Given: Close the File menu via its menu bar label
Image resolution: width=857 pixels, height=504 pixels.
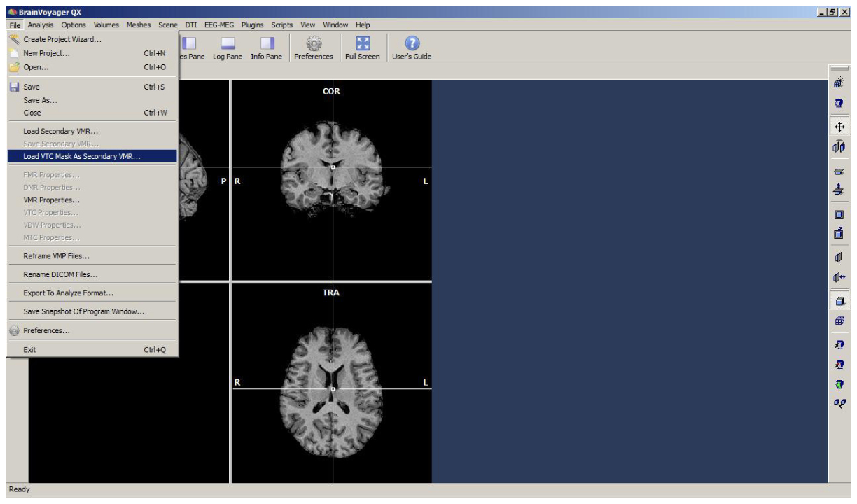Looking at the screenshot, I should click(x=16, y=25).
